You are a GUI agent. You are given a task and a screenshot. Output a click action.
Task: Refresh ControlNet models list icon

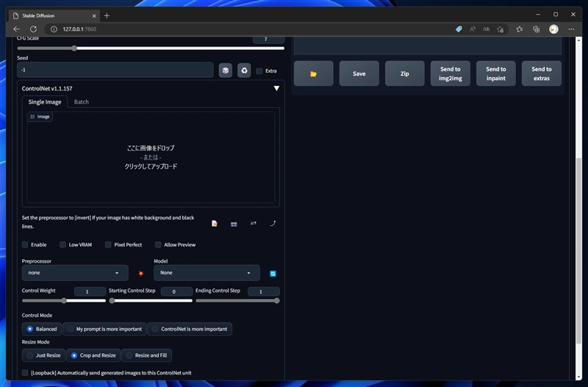273,274
